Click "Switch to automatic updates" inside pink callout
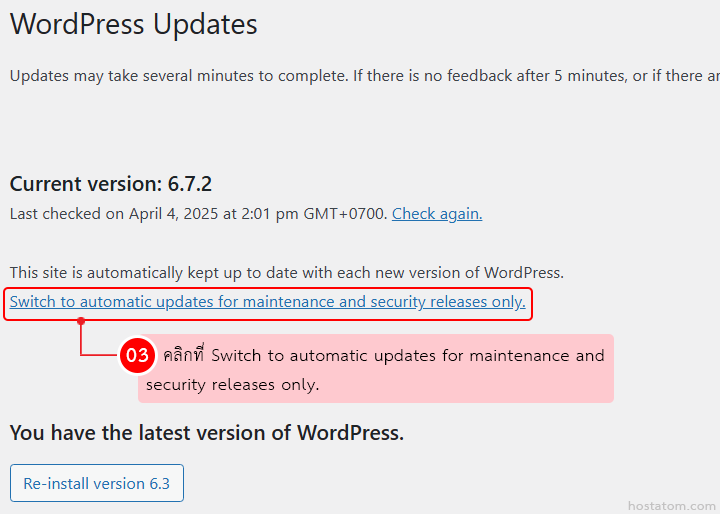 pyautogui.click(x=308, y=356)
